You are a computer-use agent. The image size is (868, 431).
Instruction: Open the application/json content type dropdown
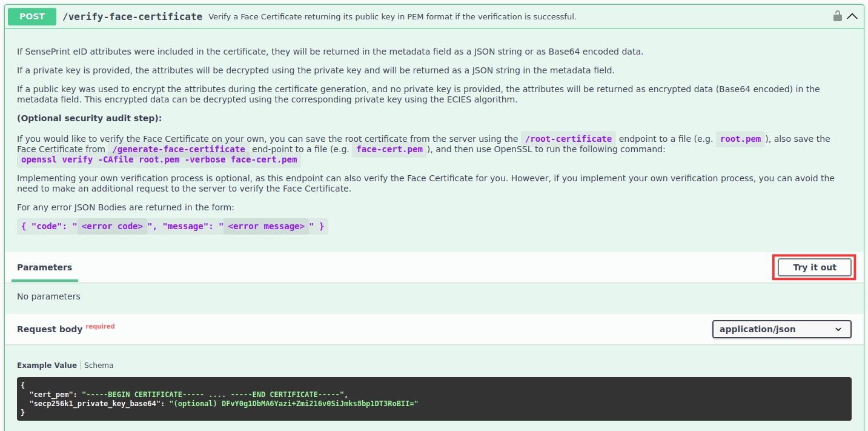tap(781, 329)
